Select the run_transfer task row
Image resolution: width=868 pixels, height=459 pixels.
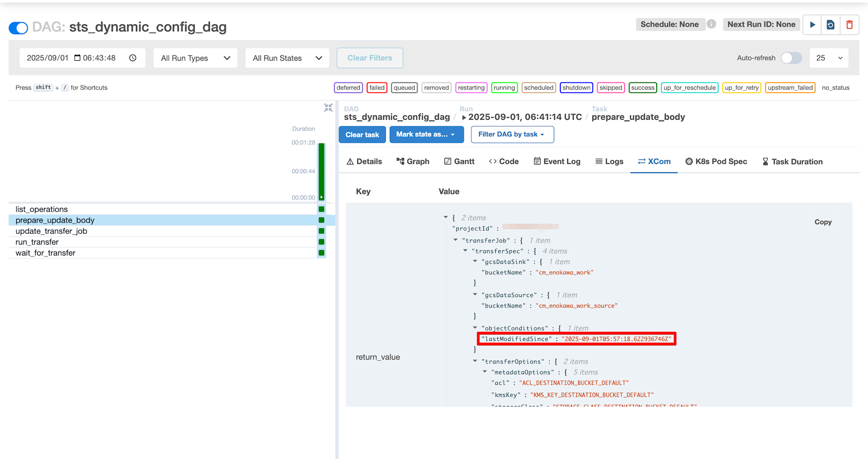167,242
